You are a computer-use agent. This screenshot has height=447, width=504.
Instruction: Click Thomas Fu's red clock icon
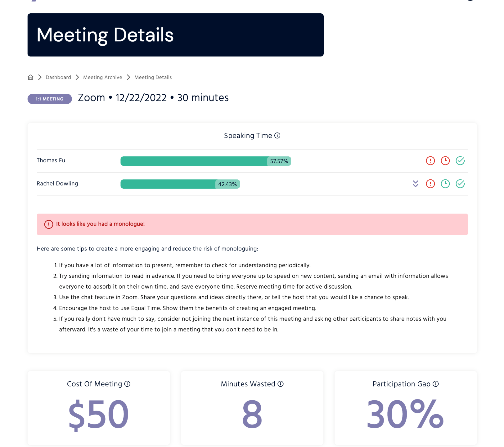445,161
